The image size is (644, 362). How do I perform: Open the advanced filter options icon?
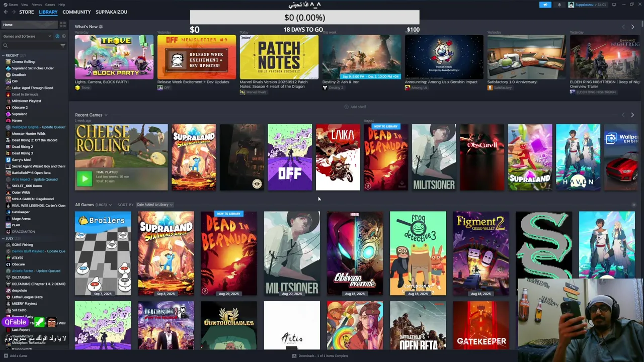point(63,46)
